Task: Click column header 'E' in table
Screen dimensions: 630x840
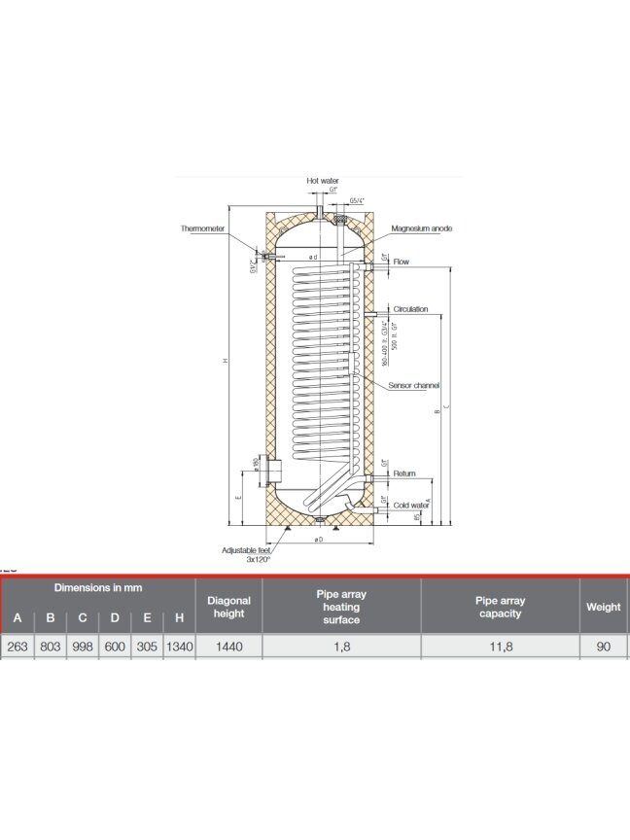Action: pyautogui.click(x=147, y=617)
